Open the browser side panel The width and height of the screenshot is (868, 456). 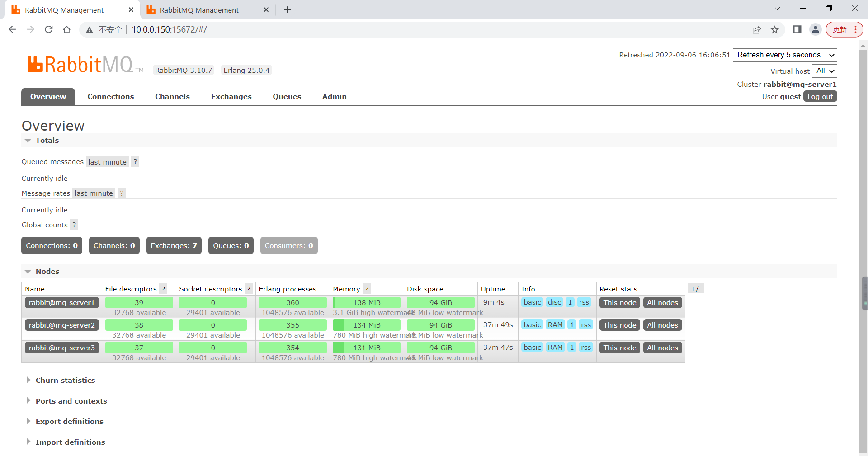click(797, 29)
